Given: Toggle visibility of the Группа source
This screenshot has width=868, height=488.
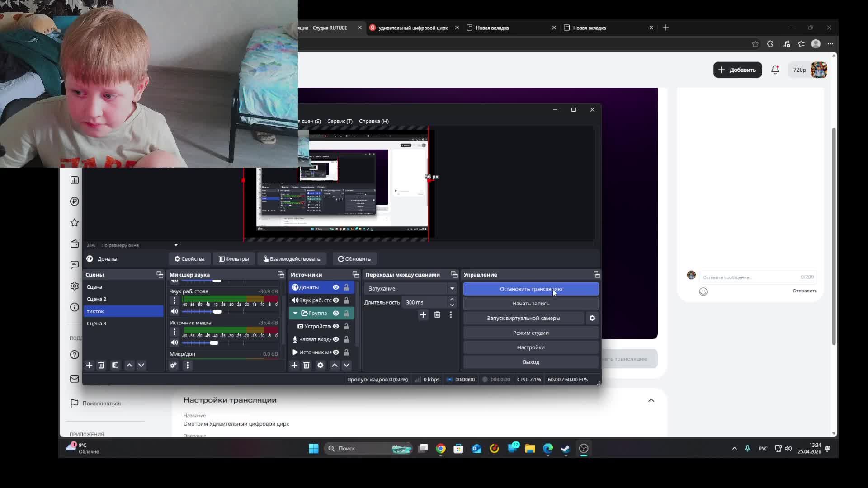Looking at the screenshot, I should tap(336, 313).
